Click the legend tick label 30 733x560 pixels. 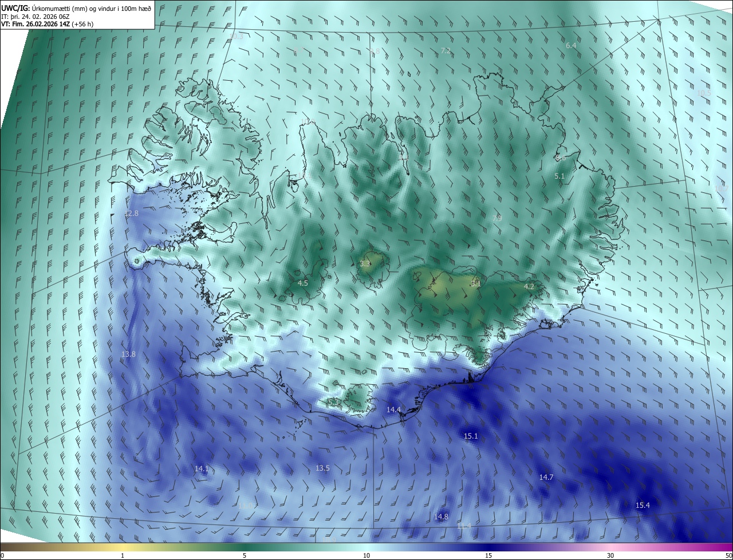coord(610,556)
